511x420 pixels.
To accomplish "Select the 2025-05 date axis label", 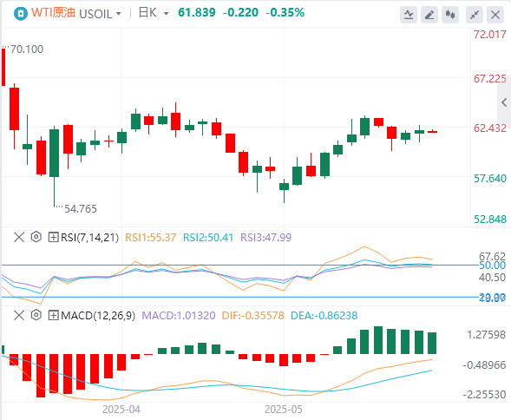I will 284,410.
